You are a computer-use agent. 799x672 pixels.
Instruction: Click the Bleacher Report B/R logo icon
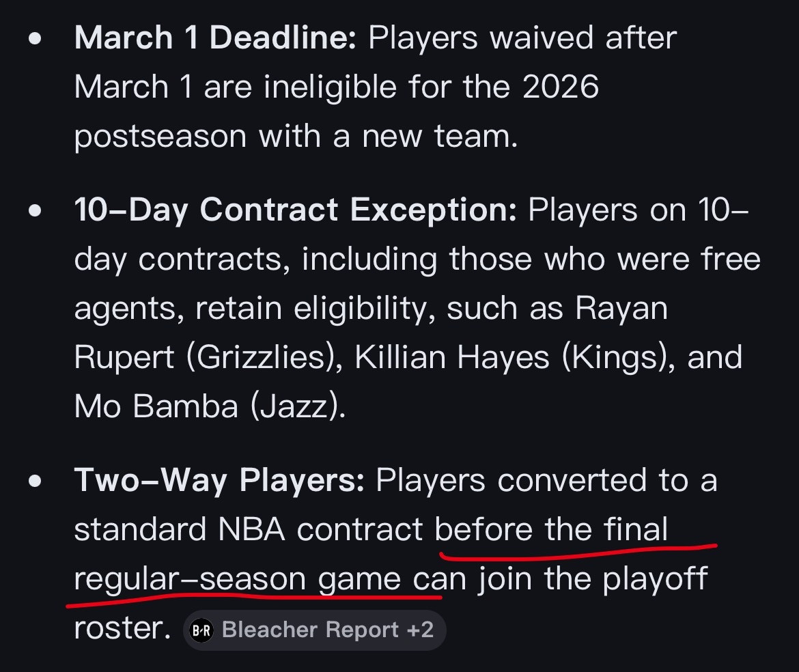pyautogui.click(x=202, y=630)
